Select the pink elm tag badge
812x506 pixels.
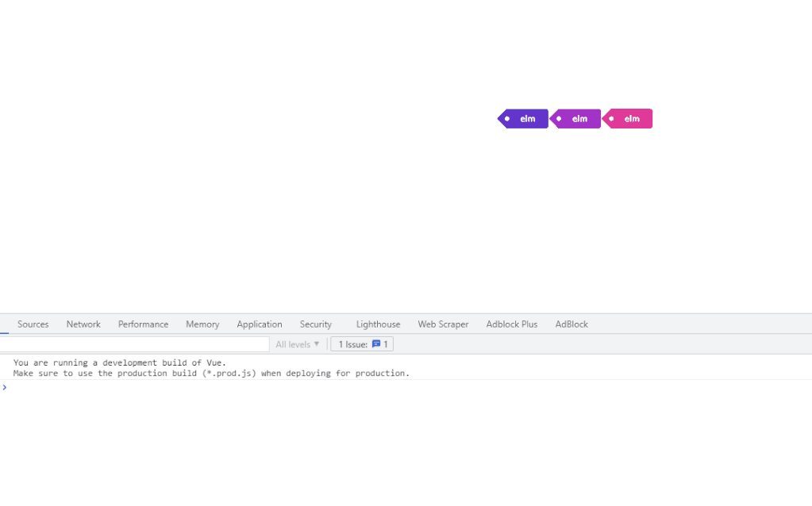[x=630, y=118]
